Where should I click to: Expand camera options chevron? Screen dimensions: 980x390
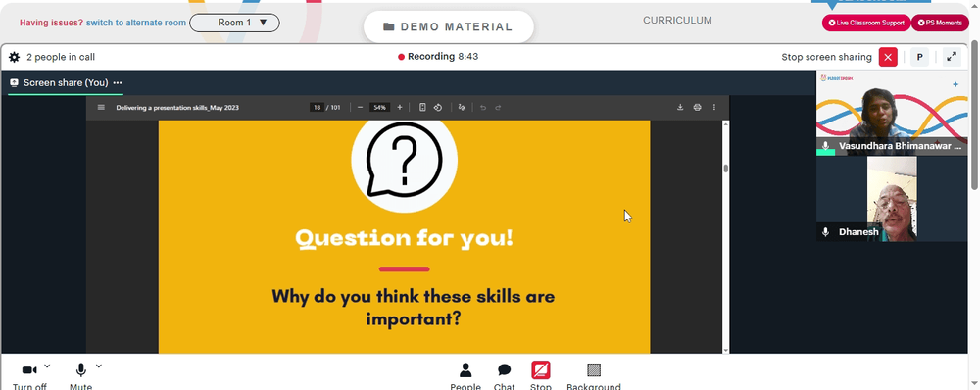tap(47, 366)
